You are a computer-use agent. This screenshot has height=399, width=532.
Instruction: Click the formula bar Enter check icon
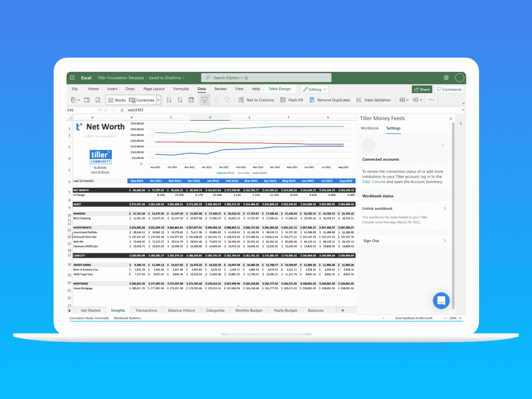coord(114,110)
